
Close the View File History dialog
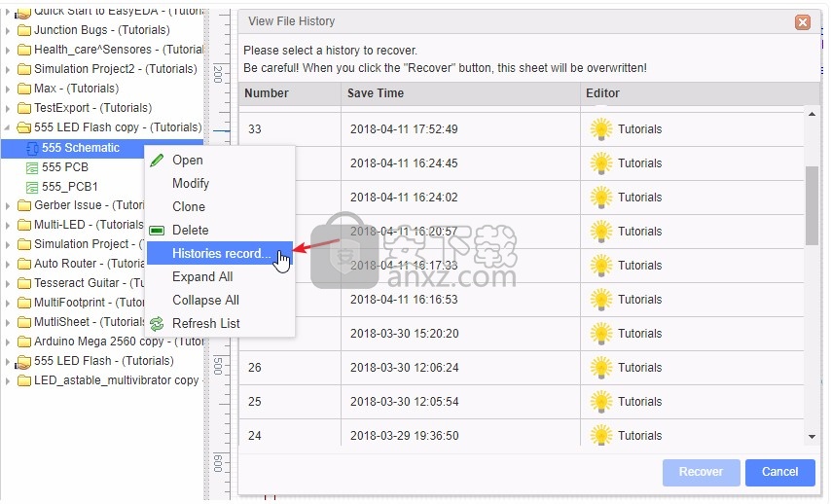coord(802,21)
